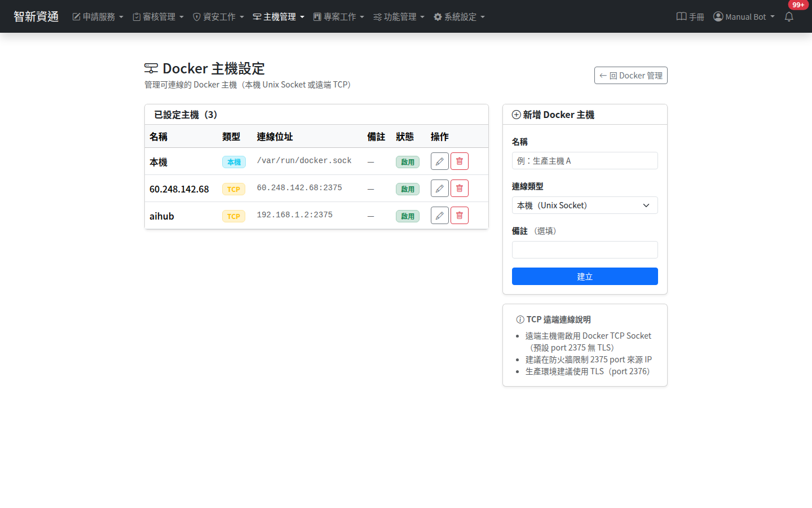Focus the 名稱 input field
812x508 pixels.
[x=585, y=161]
